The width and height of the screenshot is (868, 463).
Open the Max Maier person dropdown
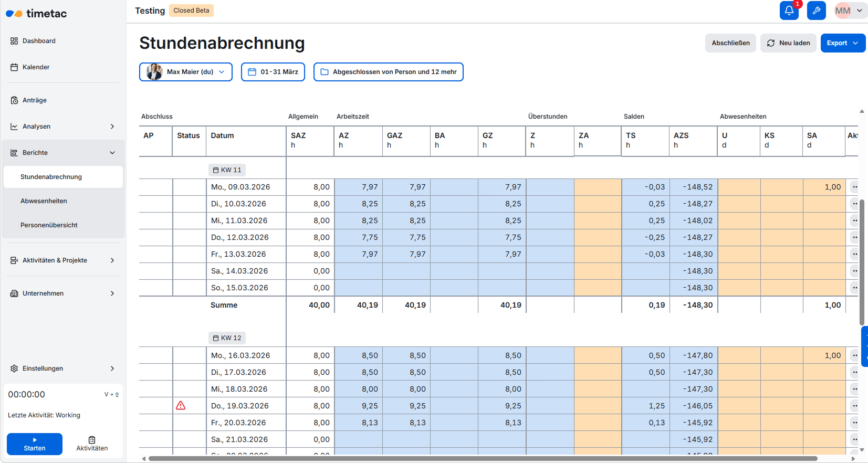(186, 72)
